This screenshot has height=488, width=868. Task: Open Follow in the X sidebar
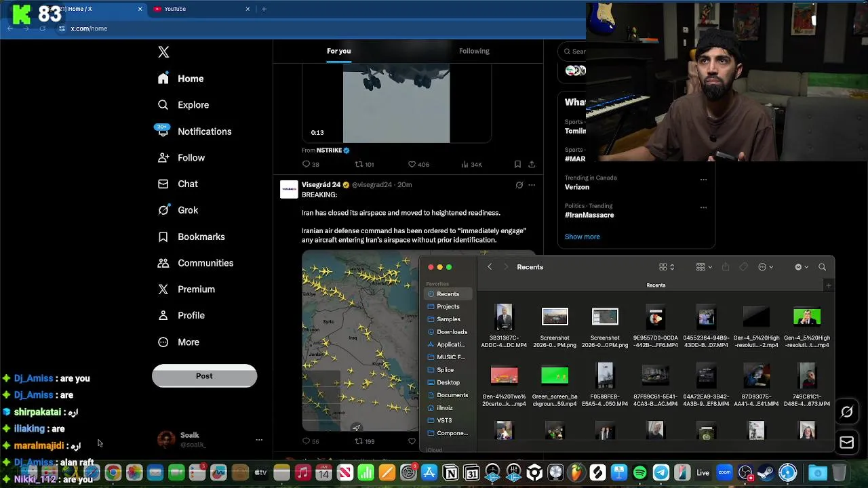click(181, 158)
